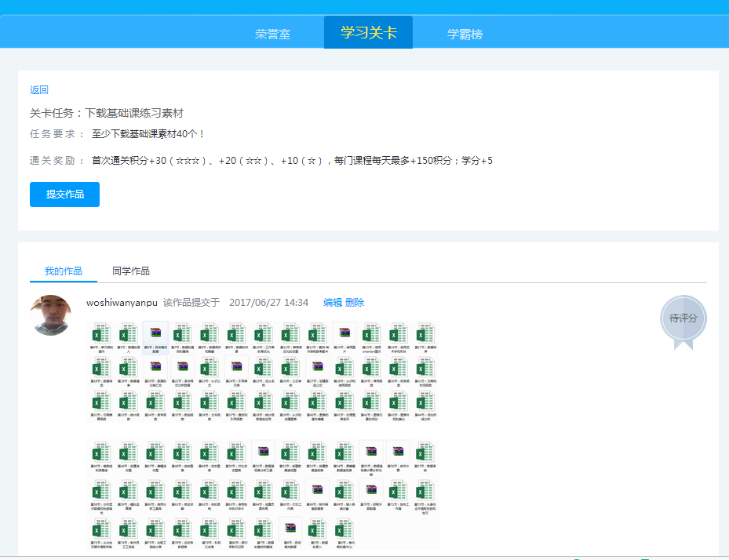Switch to the 学霸榜 tab
729x560 pixels.
[x=465, y=35]
